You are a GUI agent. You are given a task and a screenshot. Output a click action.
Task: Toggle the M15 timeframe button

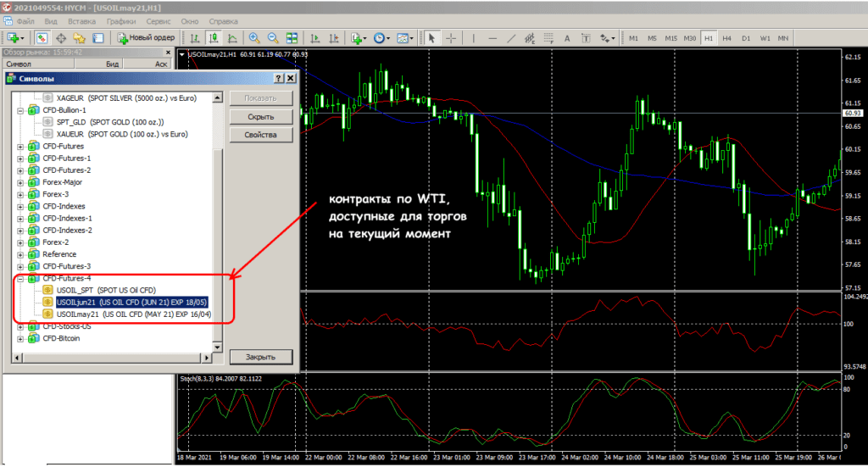tap(670, 38)
